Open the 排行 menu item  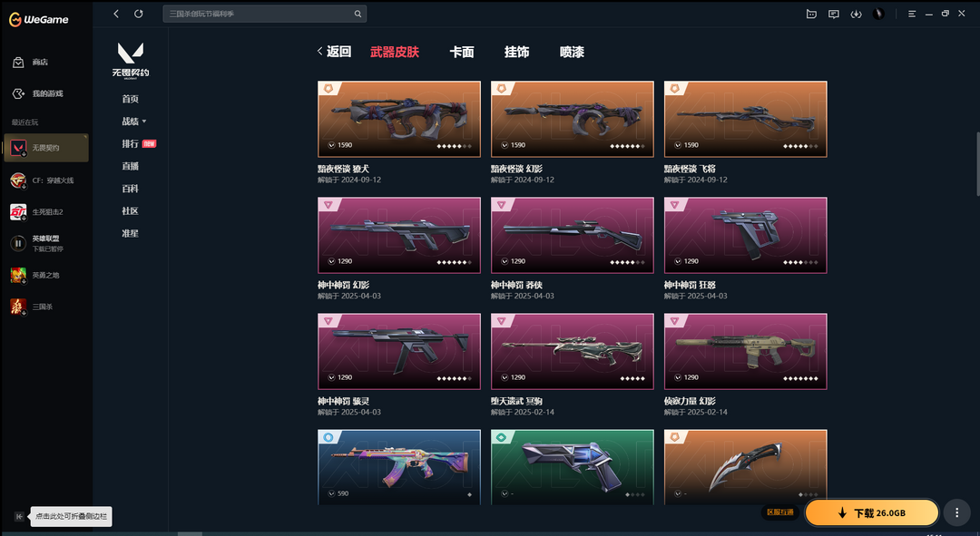(x=130, y=143)
